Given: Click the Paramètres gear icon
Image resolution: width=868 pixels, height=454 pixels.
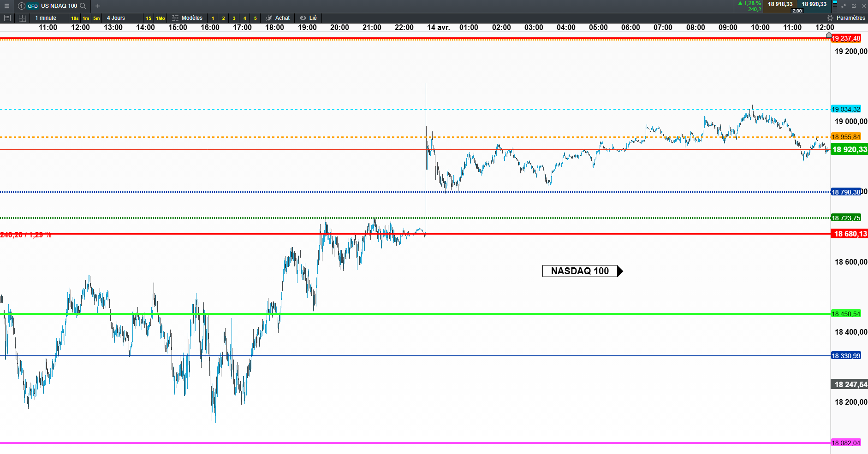Looking at the screenshot, I should [830, 18].
